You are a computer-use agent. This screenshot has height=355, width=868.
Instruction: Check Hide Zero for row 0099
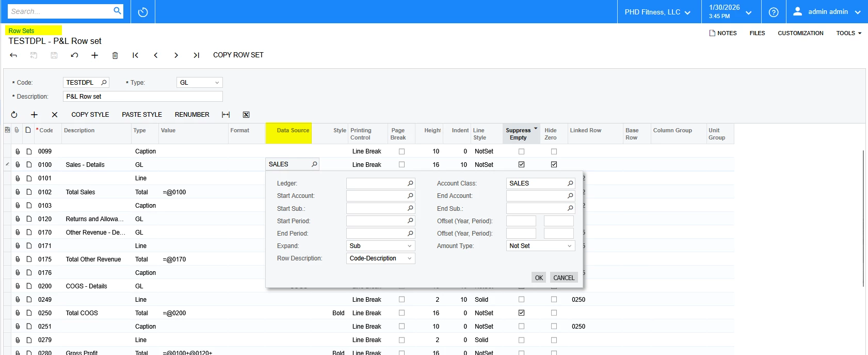click(x=554, y=151)
